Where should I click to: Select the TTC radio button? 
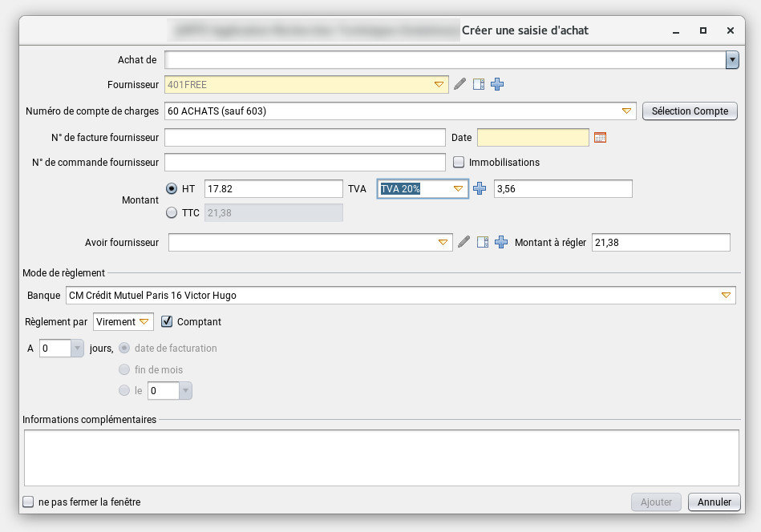coord(172,213)
